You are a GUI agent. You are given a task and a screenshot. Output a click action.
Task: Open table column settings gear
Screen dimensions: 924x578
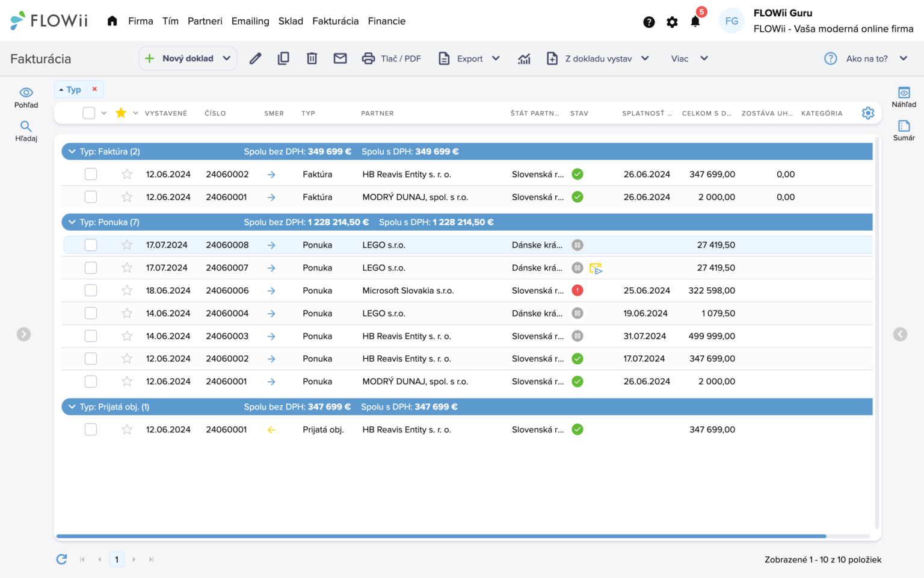pyautogui.click(x=867, y=113)
